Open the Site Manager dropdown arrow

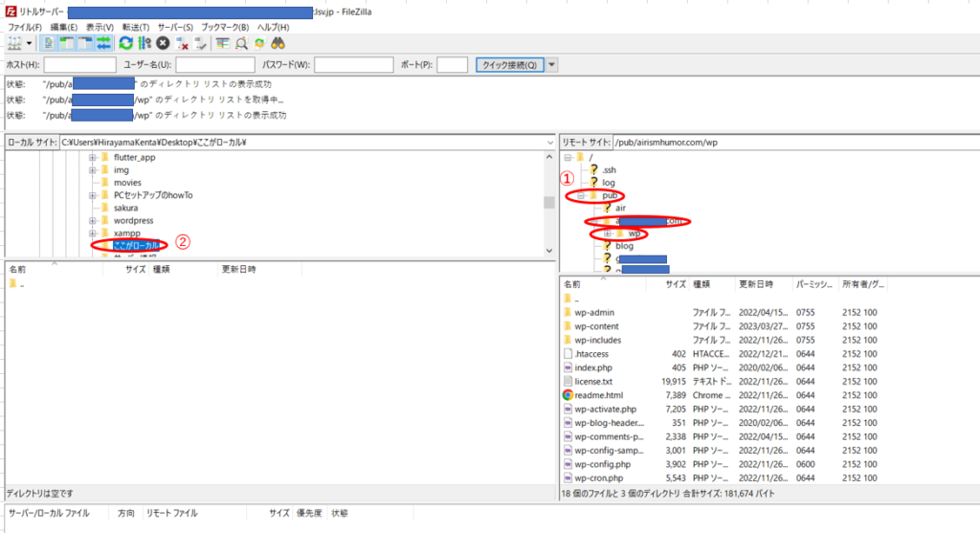[29, 43]
